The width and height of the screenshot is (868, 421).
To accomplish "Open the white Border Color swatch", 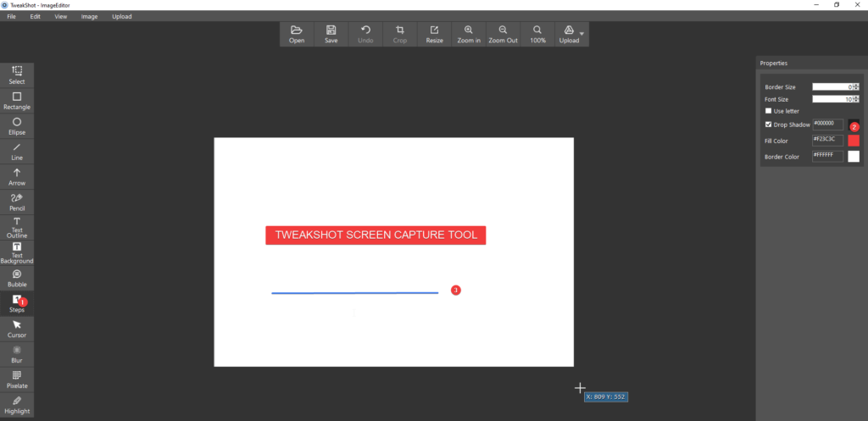I will 854,157.
